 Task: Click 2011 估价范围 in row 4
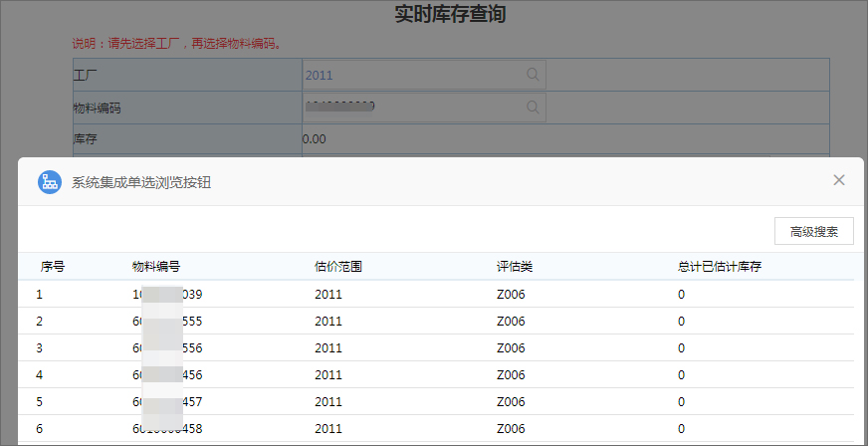(328, 375)
